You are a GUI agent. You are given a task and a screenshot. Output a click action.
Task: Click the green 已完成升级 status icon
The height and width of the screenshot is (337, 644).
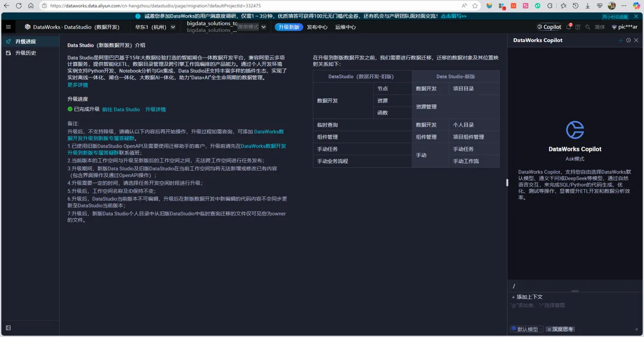pyautogui.click(x=70, y=109)
